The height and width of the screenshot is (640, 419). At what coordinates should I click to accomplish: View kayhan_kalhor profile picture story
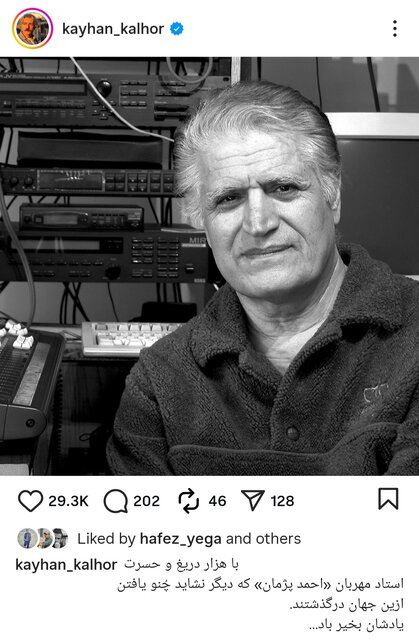tap(33, 29)
